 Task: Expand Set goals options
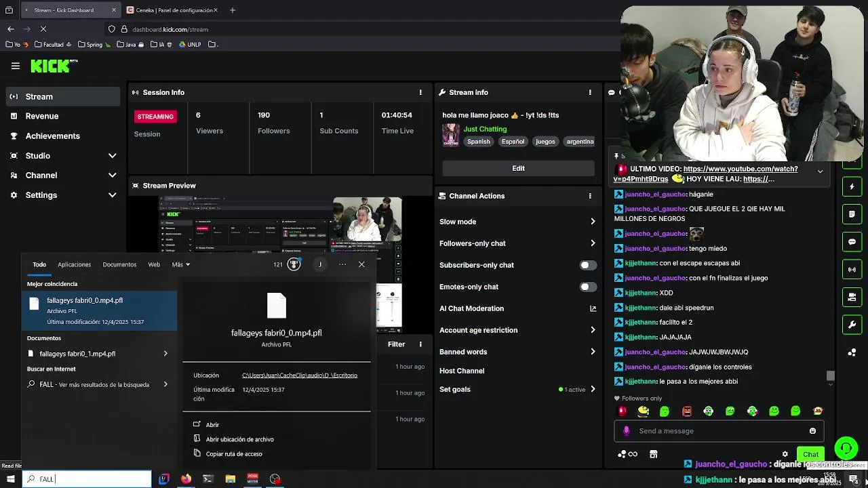(x=593, y=389)
